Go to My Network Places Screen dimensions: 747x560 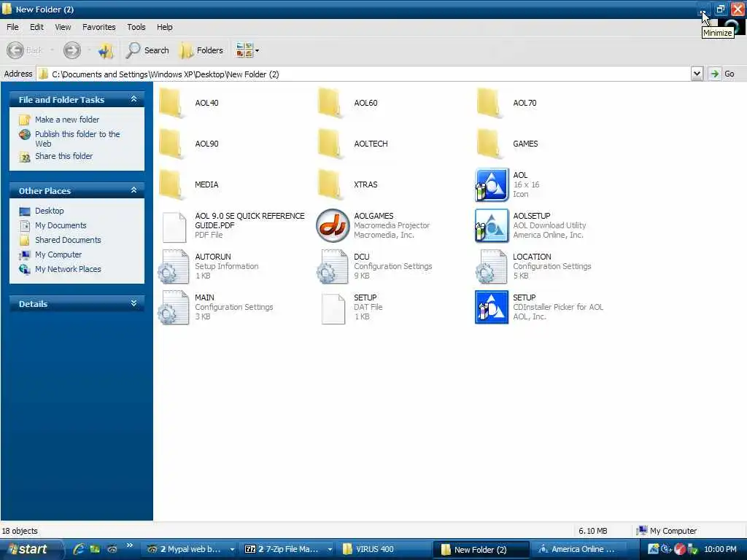(60, 269)
